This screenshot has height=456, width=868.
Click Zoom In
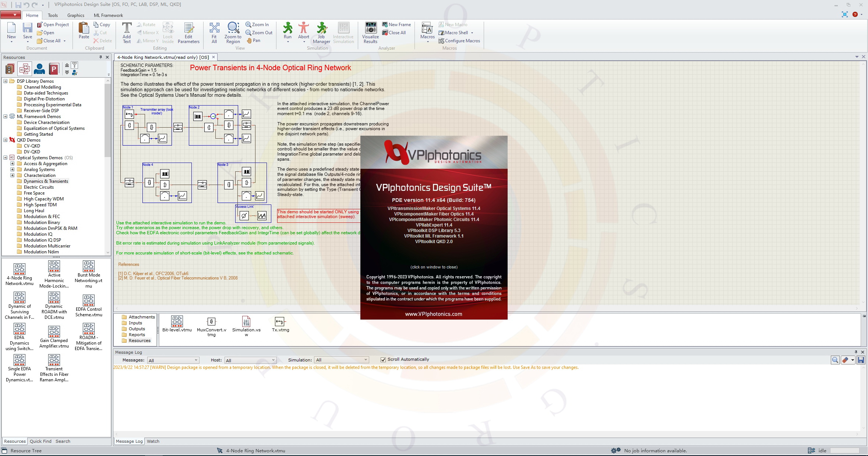[257, 25]
